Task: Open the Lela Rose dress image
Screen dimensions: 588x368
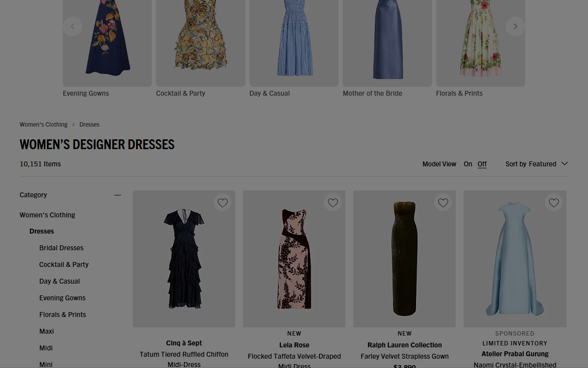Action: pos(294,259)
